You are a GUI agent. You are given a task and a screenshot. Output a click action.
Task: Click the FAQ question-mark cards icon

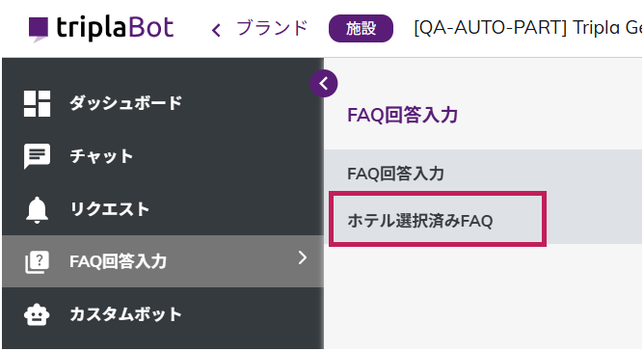tap(37, 262)
